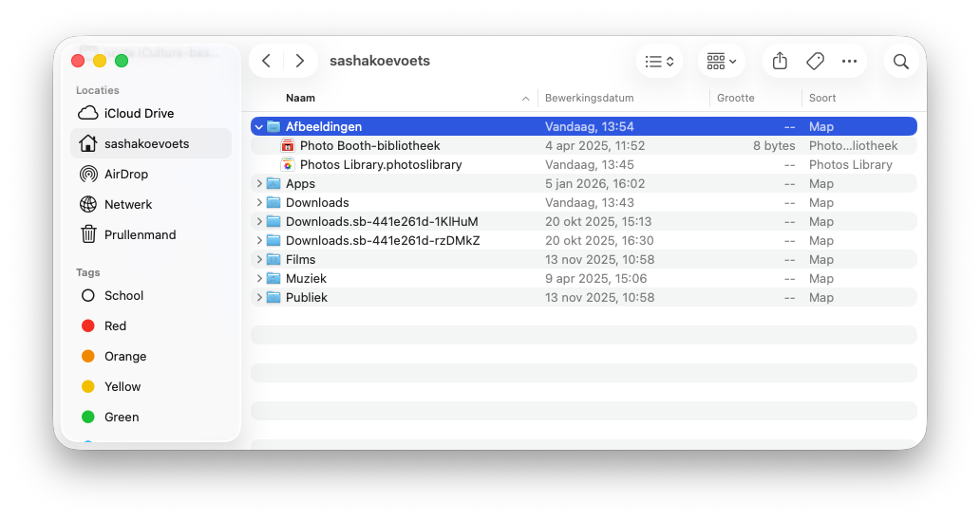Go forward with the right arrow

300,61
